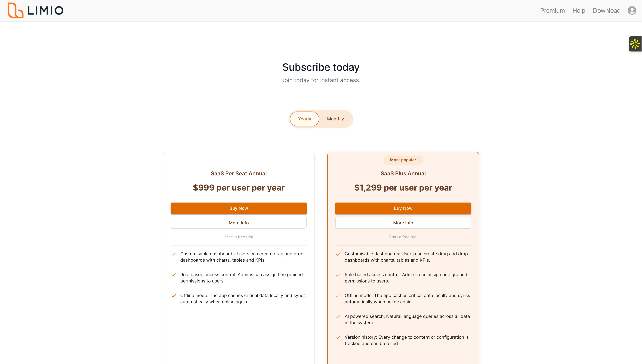
Task: Click the yellow pinwheel widget icon on right edge
Action: (x=635, y=44)
